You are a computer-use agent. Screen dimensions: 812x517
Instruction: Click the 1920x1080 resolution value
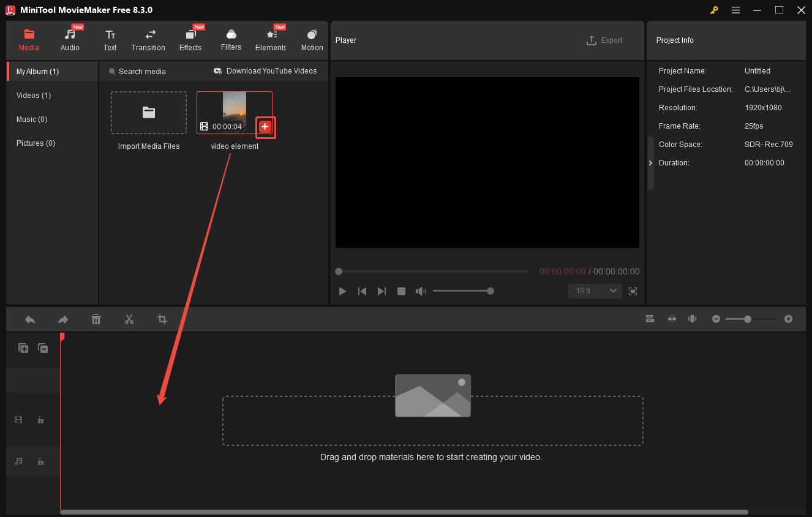(763, 108)
